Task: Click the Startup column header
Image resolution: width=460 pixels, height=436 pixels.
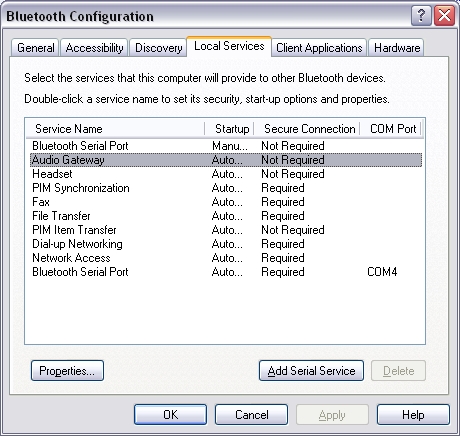Action: click(230, 129)
